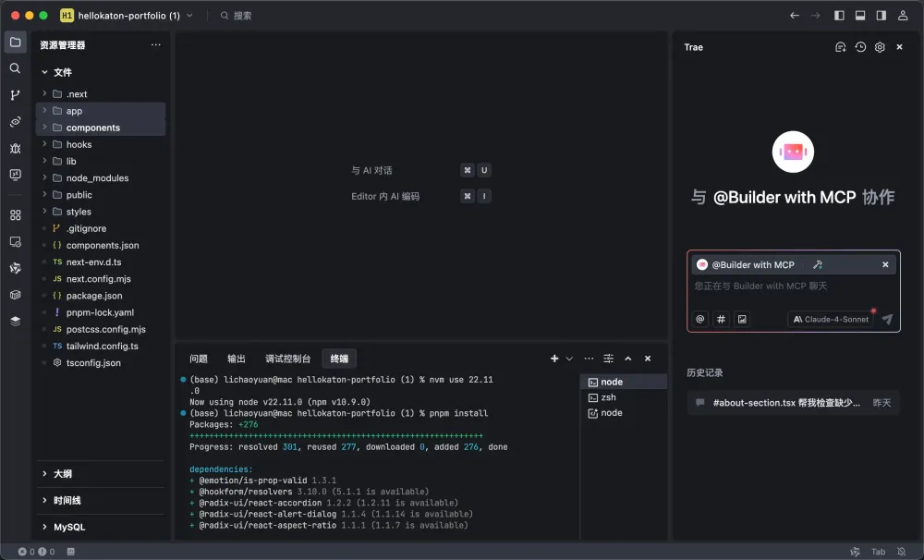Open the Remote Explorer monitor icon
Image resolution: width=924 pixels, height=560 pixels.
[16, 242]
